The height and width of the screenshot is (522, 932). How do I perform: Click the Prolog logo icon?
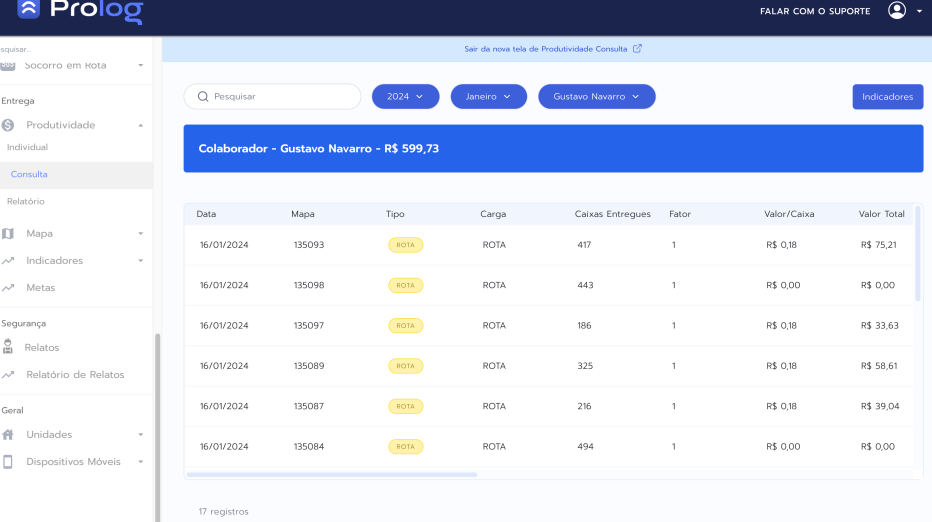pos(29,9)
